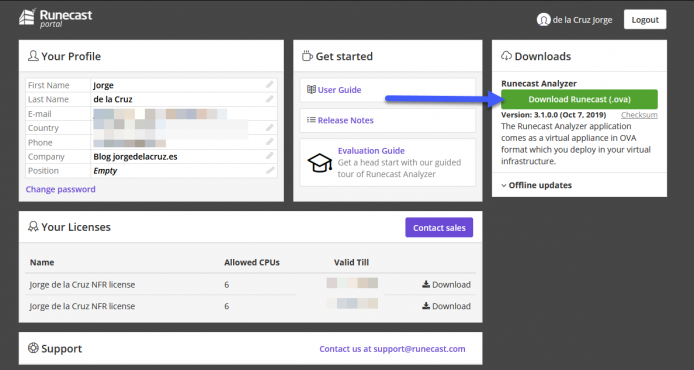This screenshot has height=370, width=694.
Task: Click the Position row edit pencil
Action: (270, 170)
